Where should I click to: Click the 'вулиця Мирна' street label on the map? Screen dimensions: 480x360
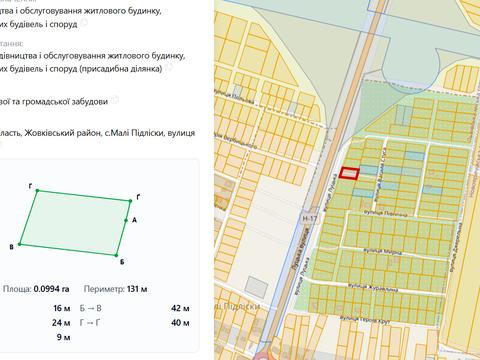[382, 251]
